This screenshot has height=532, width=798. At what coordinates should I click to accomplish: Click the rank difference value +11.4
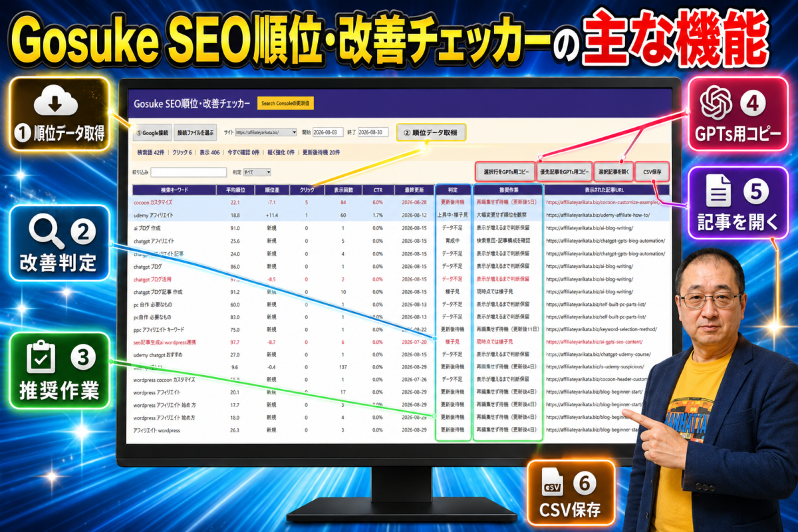point(271,215)
